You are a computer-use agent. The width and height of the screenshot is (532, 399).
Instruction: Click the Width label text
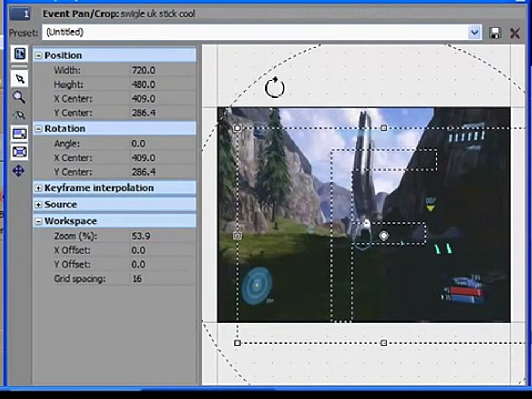[x=67, y=70]
